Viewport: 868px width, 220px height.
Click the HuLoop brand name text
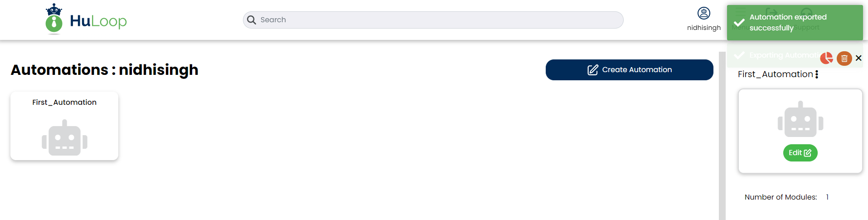98,21
